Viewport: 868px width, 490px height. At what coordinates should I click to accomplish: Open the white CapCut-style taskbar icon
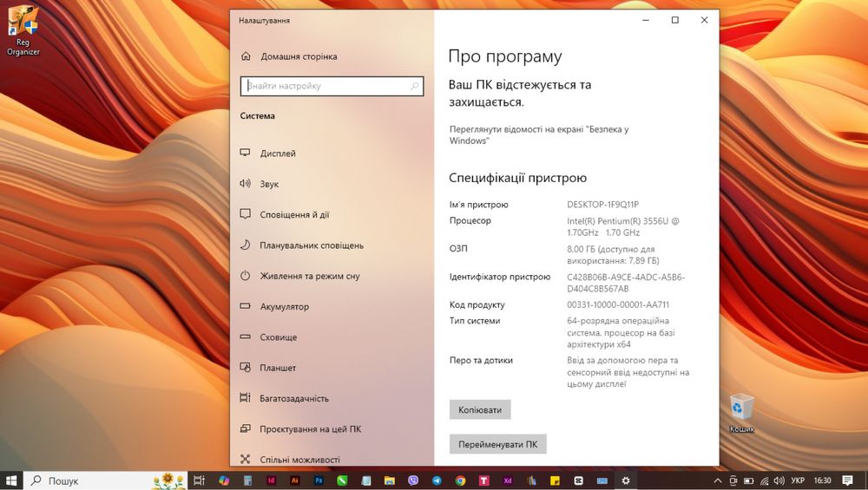click(578, 480)
